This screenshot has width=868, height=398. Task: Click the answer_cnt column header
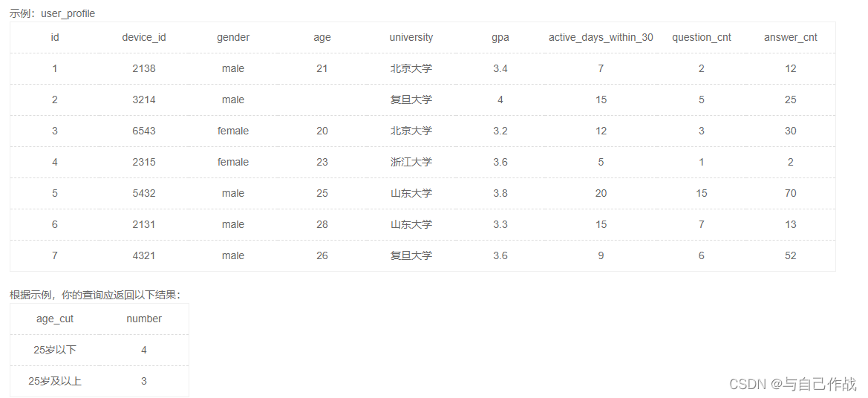coord(790,37)
